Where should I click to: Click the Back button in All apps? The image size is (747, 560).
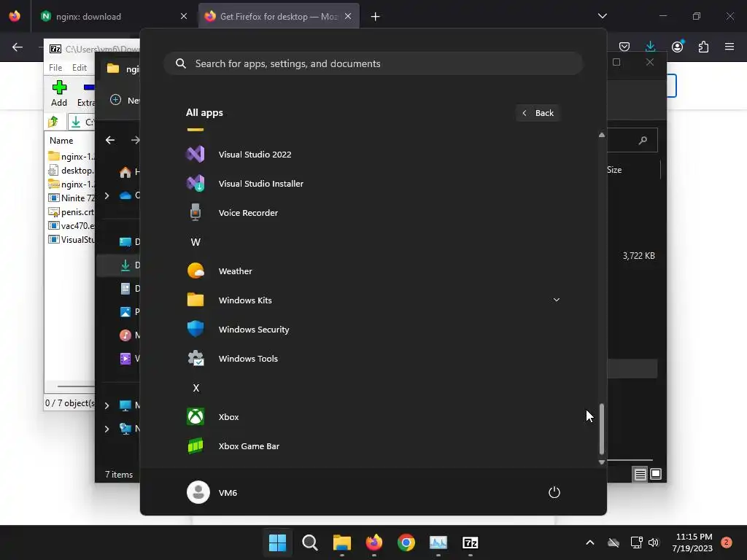[x=538, y=113]
